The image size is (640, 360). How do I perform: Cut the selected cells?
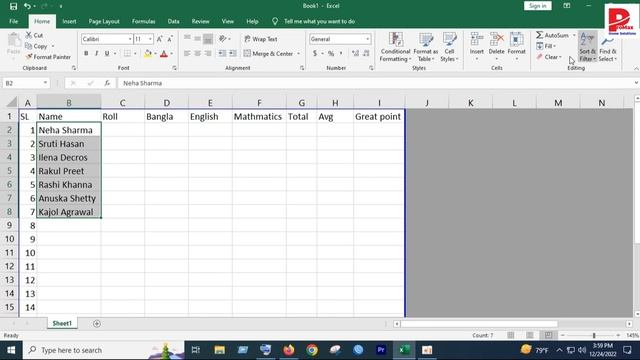pos(34,36)
